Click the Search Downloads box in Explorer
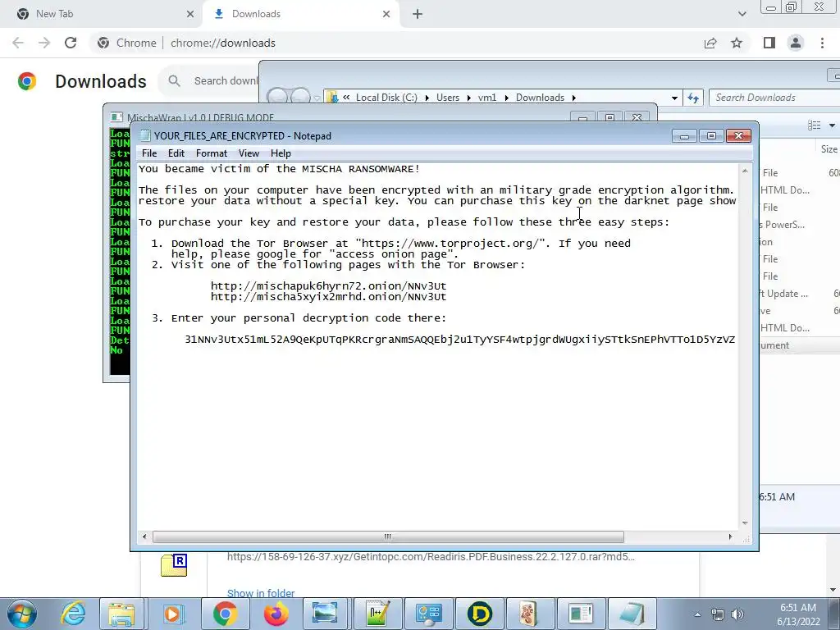This screenshot has width=840, height=630. point(774,98)
